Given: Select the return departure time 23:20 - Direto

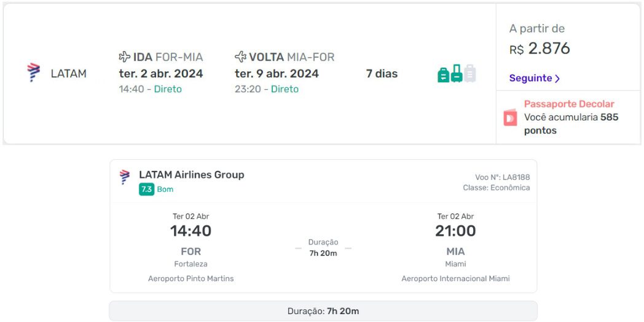Looking at the screenshot, I should 267,89.
